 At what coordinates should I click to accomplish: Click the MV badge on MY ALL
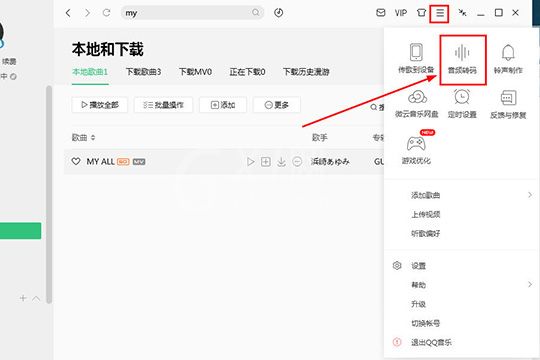click(139, 162)
